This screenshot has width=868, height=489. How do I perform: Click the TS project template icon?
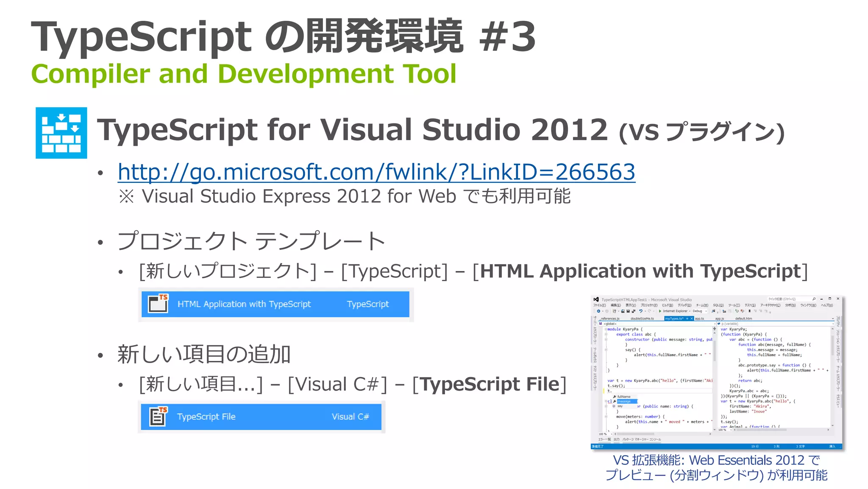coord(158,304)
